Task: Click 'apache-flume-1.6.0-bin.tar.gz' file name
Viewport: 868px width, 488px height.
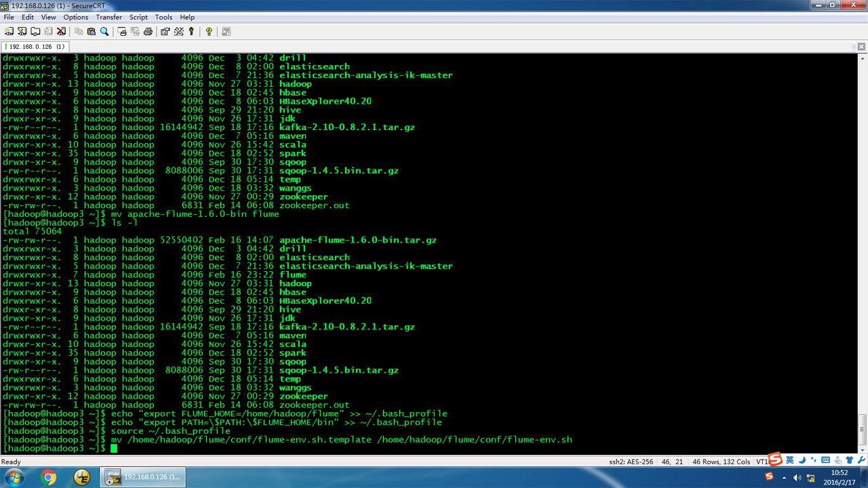Action: tap(358, 240)
